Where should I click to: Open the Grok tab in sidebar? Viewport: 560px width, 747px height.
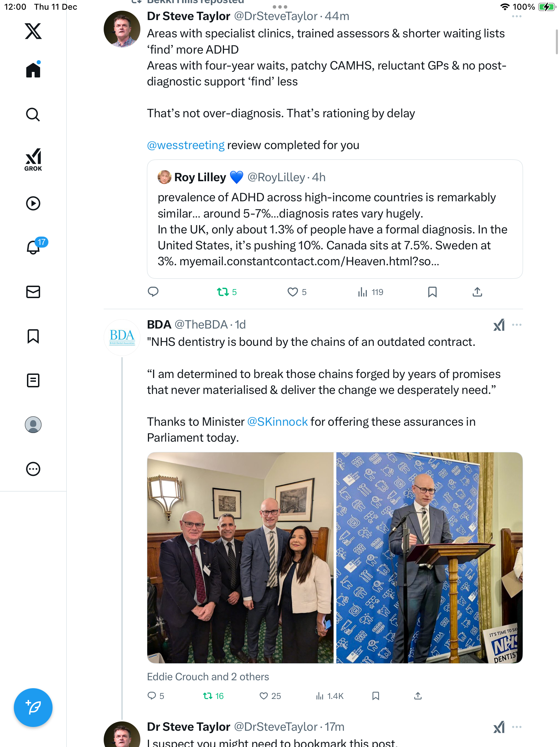click(33, 159)
